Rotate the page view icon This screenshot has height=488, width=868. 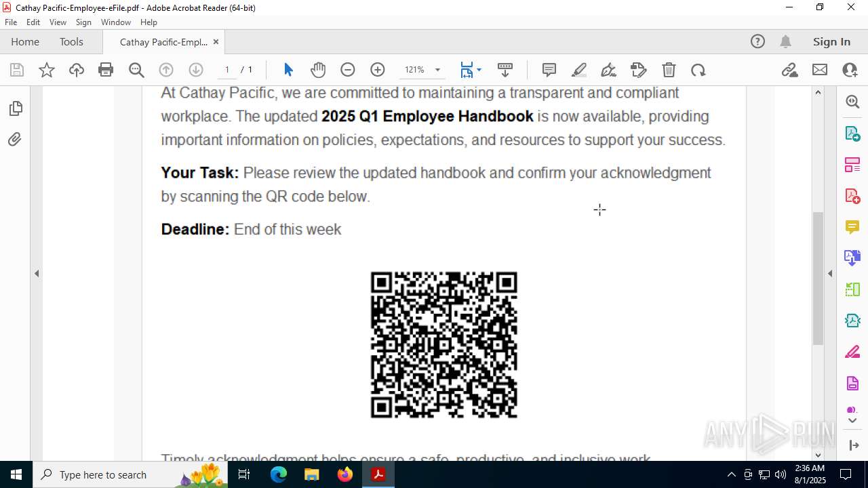coord(698,70)
